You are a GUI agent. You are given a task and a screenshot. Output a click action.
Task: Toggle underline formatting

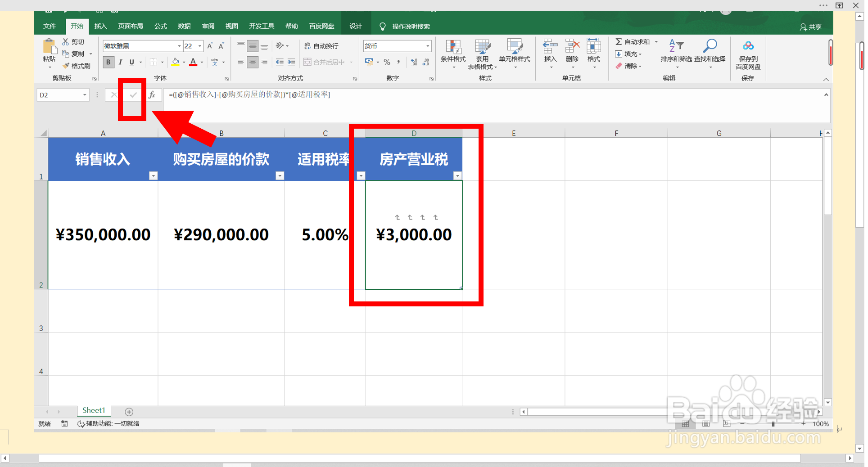point(131,62)
